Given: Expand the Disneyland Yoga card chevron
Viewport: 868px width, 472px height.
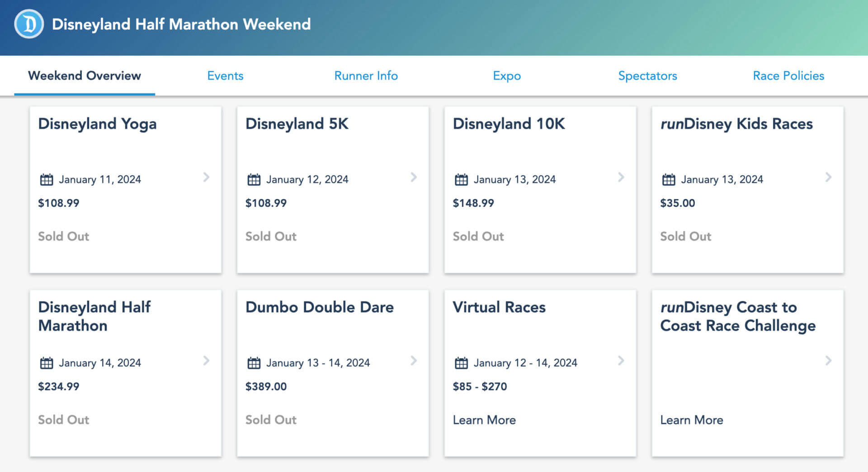Looking at the screenshot, I should click(206, 177).
